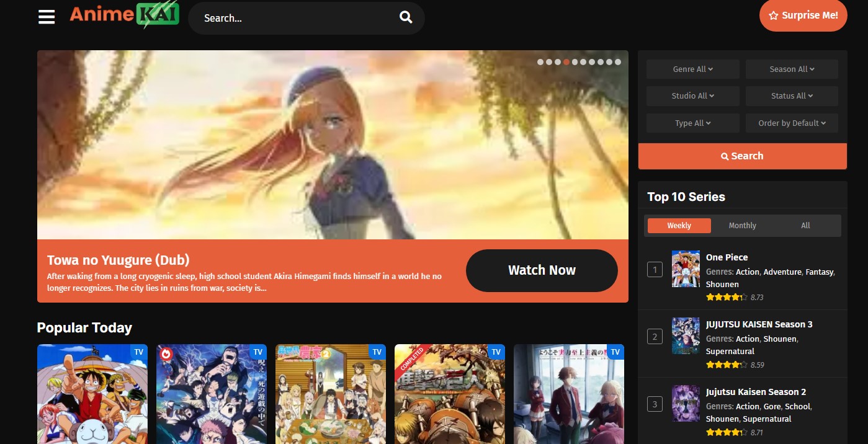Click Gore genre under Jujutsu Kaisen Season 2
The width and height of the screenshot is (868, 444).
[772, 406]
